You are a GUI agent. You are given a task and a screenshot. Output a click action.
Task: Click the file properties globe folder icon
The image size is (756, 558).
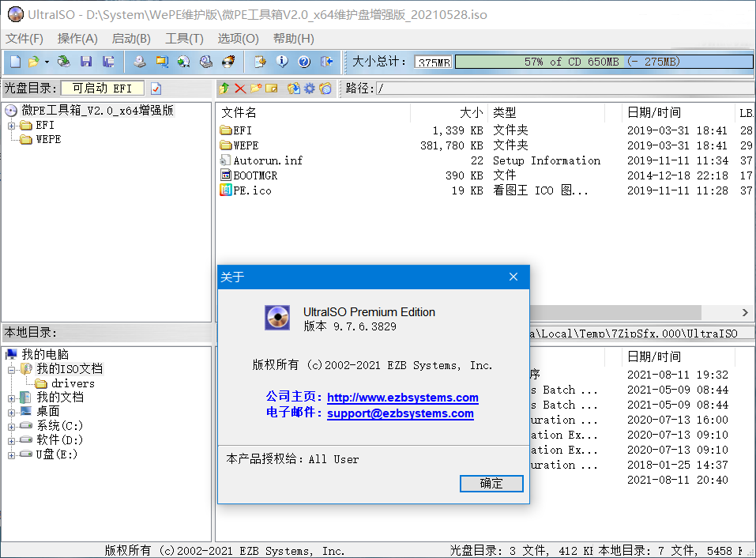click(x=326, y=89)
